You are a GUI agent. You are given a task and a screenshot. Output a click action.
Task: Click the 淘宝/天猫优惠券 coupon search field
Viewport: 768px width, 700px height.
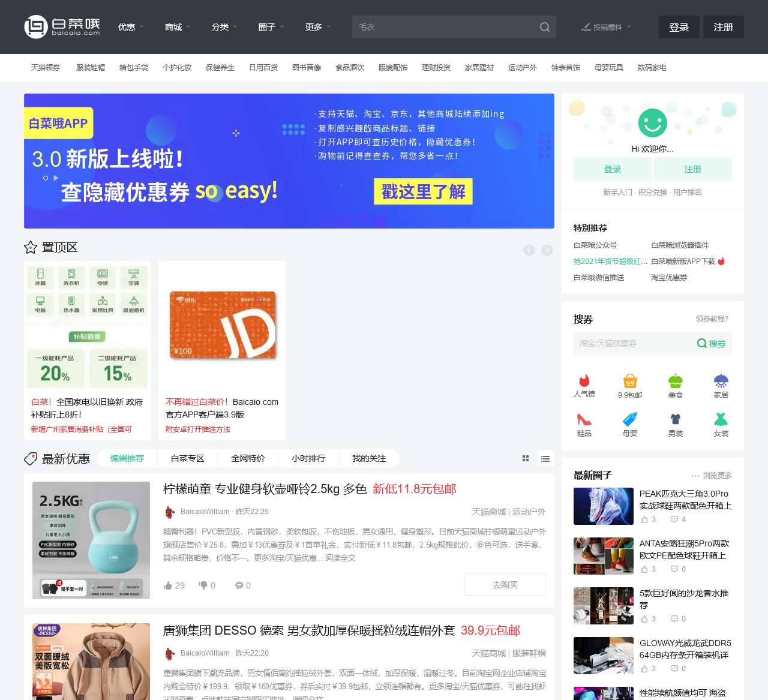pyautogui.click(x=633, y=344)
